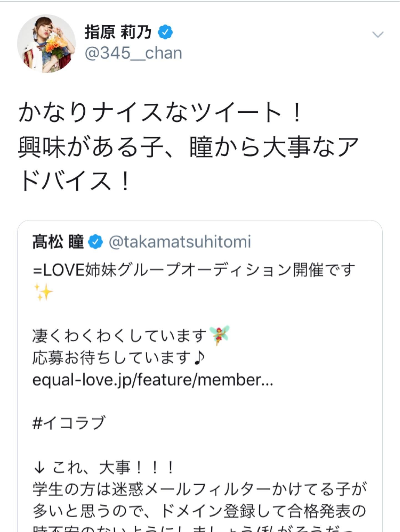Click the =LOVE姉妹グループオーディション開催です line
The height and width of the screenshot is (532, 400).
[x=194, y=270]
